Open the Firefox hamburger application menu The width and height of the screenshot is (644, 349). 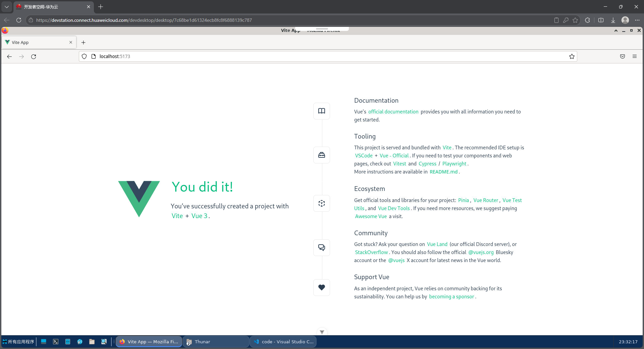[x=635, y=56]
